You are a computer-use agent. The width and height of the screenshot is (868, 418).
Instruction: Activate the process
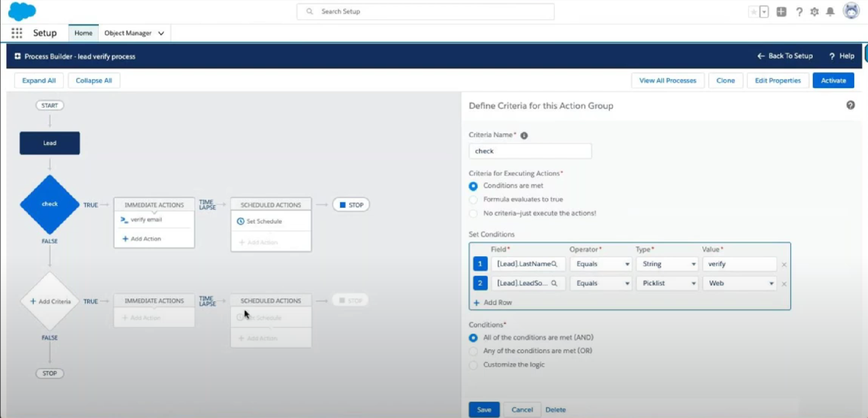point(833,80)
